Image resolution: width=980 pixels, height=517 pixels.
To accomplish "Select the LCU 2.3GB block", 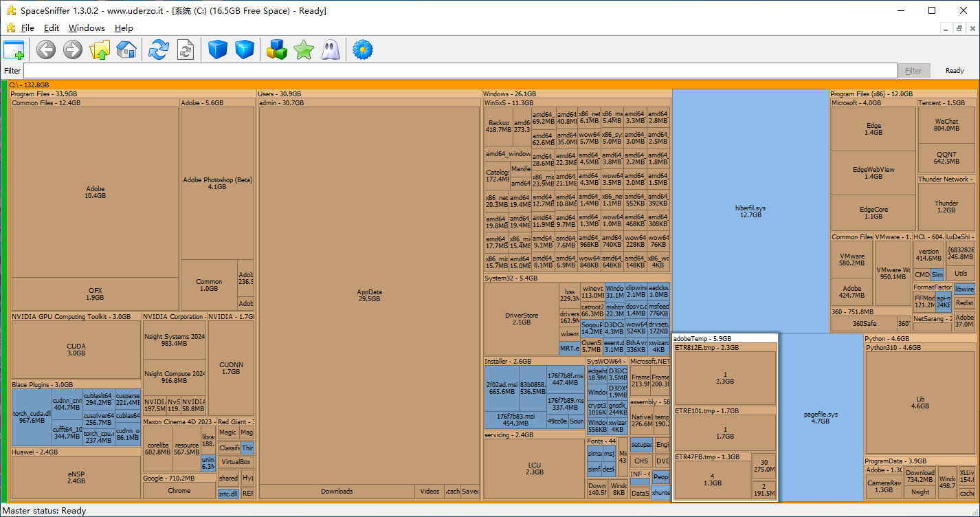I will pyautogui.click(x=534, y=469).
